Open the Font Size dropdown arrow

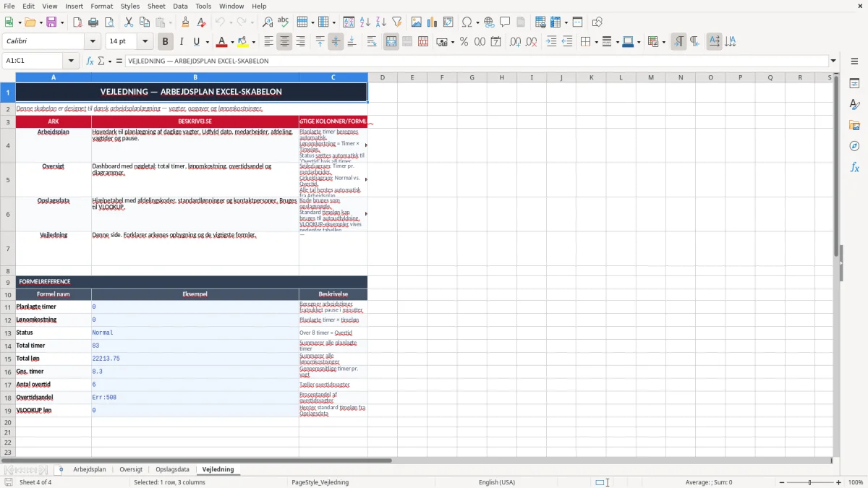pos(145,42)
